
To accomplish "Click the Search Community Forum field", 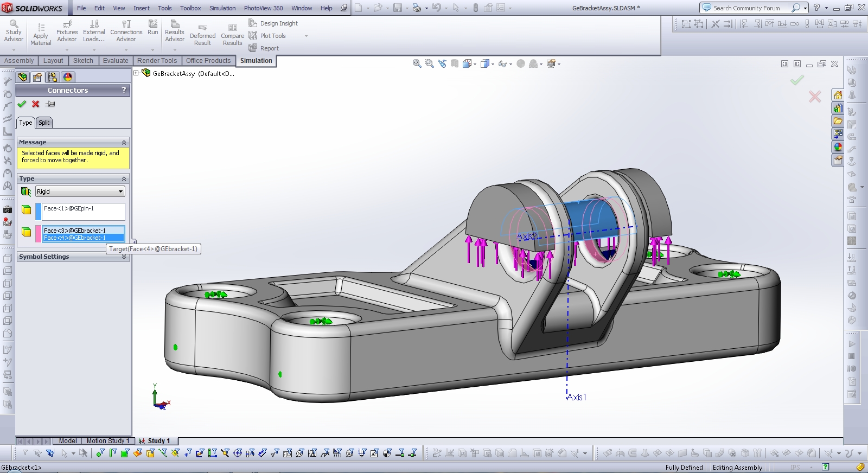I will coord(750,8).
